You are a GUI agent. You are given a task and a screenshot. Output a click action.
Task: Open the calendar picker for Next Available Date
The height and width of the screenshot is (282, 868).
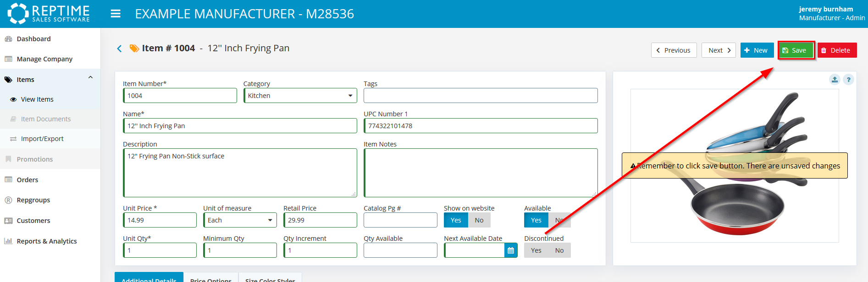click(x=511, y=250)
